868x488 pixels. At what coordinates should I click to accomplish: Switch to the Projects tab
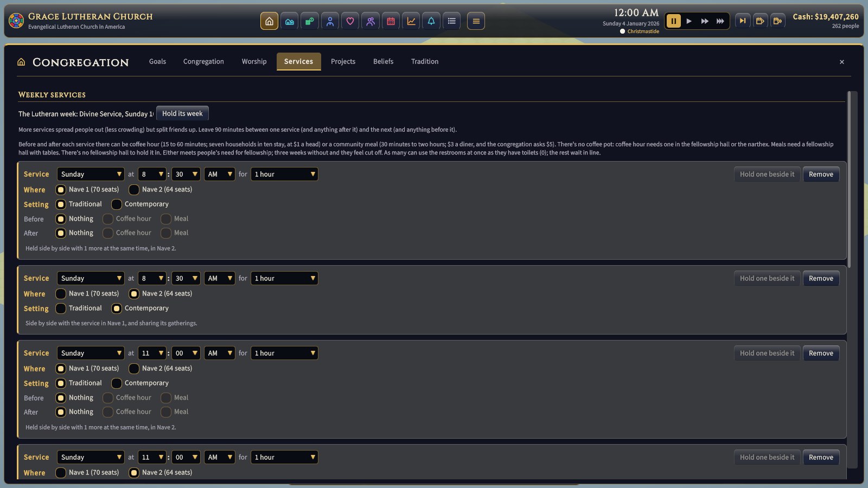click(343, 62)
